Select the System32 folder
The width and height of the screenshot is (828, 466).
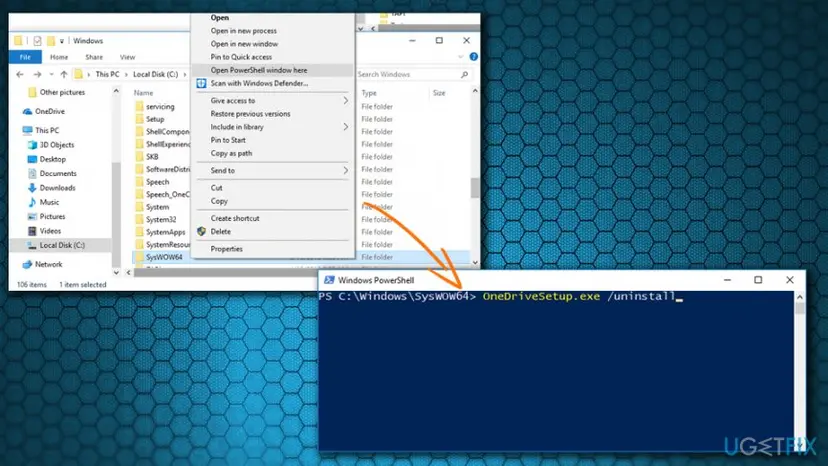click(161, 220)
